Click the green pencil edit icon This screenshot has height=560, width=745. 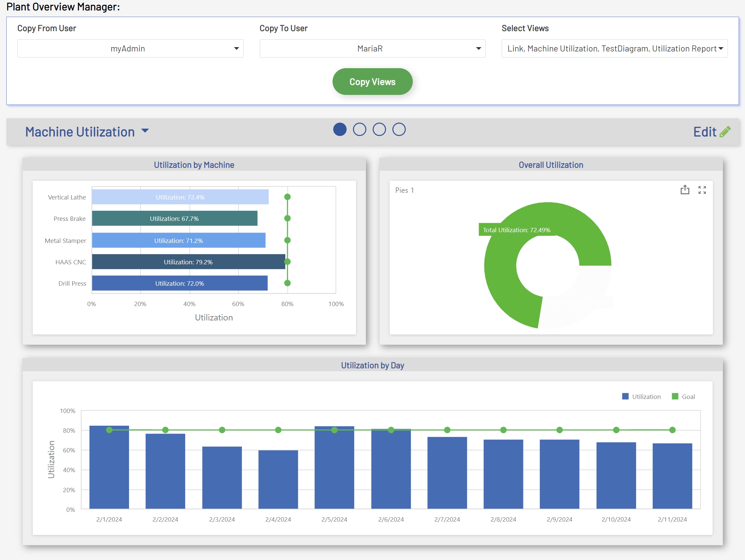[x=725, y=132]
